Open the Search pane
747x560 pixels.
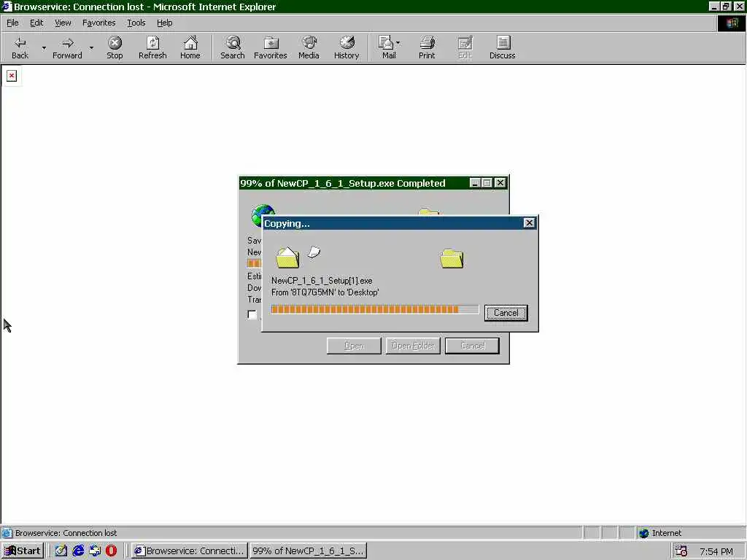pyautogui.click(x=233, y=47)
